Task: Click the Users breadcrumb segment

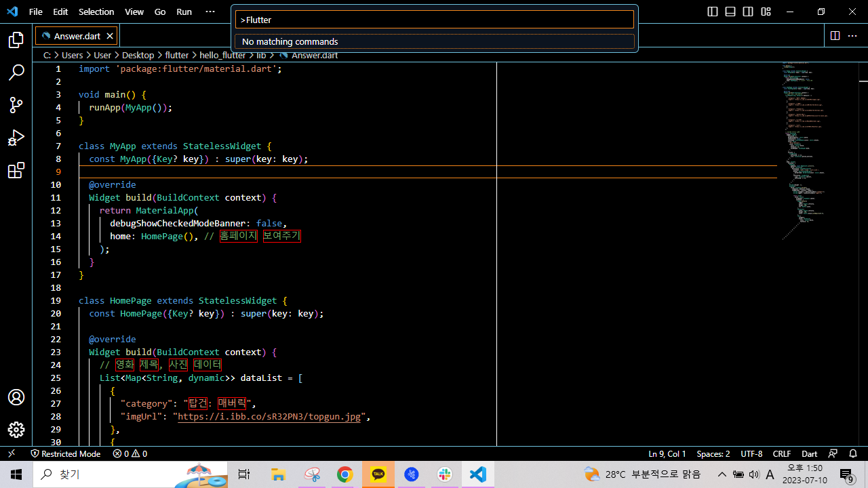Action: 72,55
